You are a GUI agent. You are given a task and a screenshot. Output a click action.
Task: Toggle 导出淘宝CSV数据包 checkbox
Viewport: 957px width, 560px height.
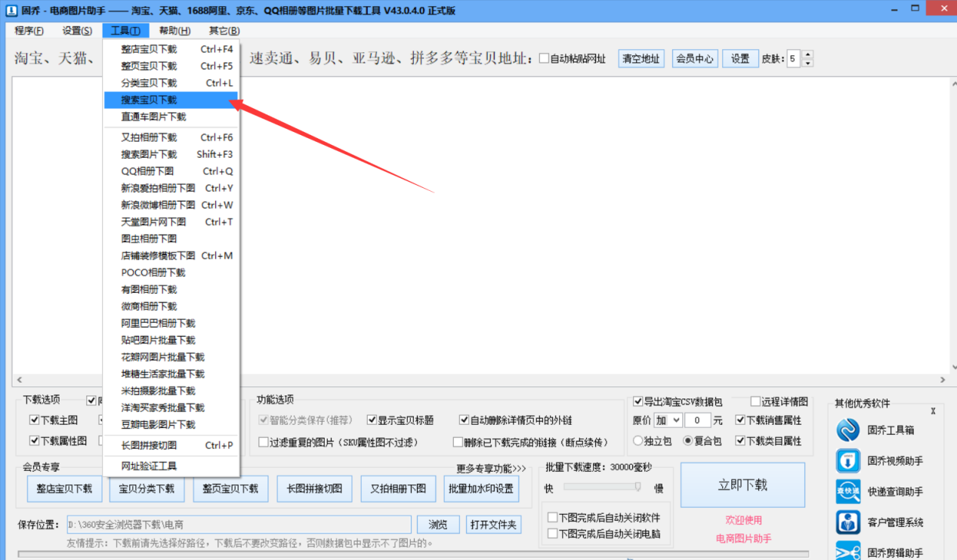tap(638, 402)
